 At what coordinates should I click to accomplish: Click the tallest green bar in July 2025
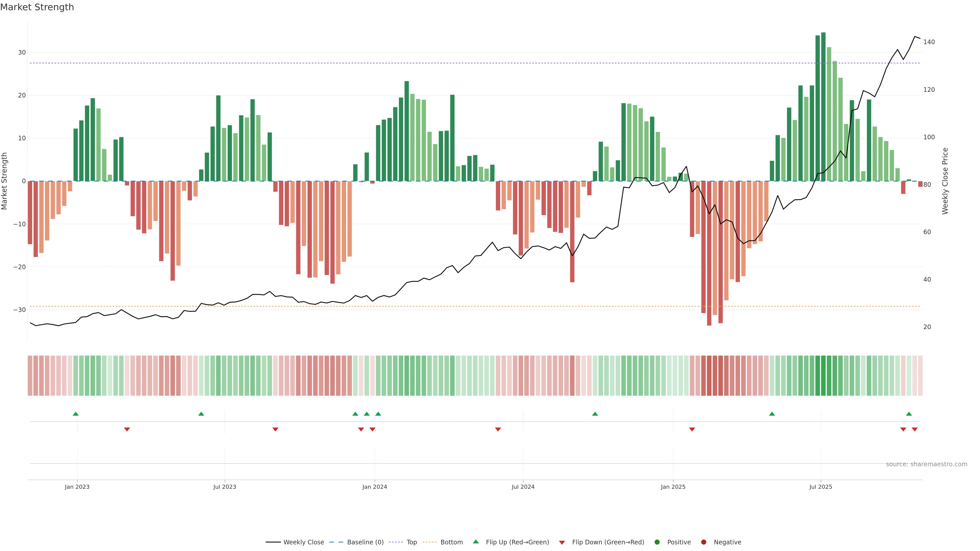(823, 106)
